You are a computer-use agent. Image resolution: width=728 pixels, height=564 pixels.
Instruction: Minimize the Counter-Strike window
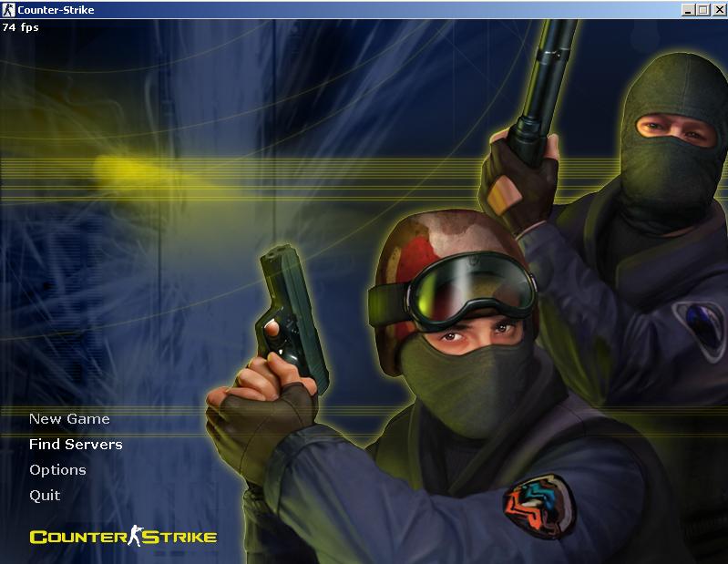pyautogui.click(x=689, y=10)
